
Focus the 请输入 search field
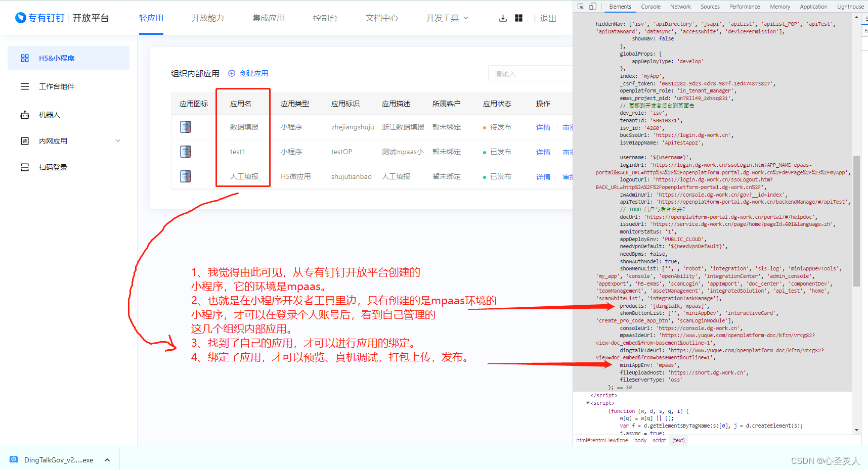pyautogui.click(x=530, y=74)
